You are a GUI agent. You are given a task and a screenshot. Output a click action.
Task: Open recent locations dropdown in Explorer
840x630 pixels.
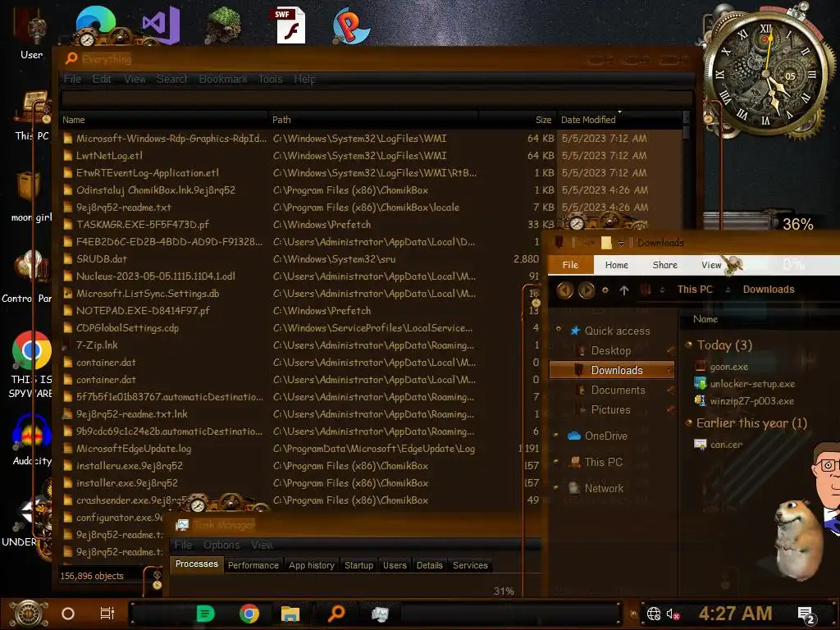(x=605, y=290)
